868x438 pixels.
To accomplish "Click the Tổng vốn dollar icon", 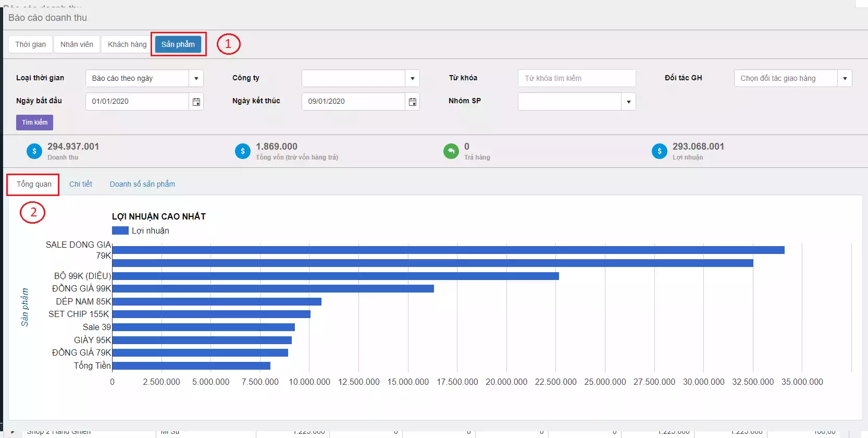I will click(243, 151).
